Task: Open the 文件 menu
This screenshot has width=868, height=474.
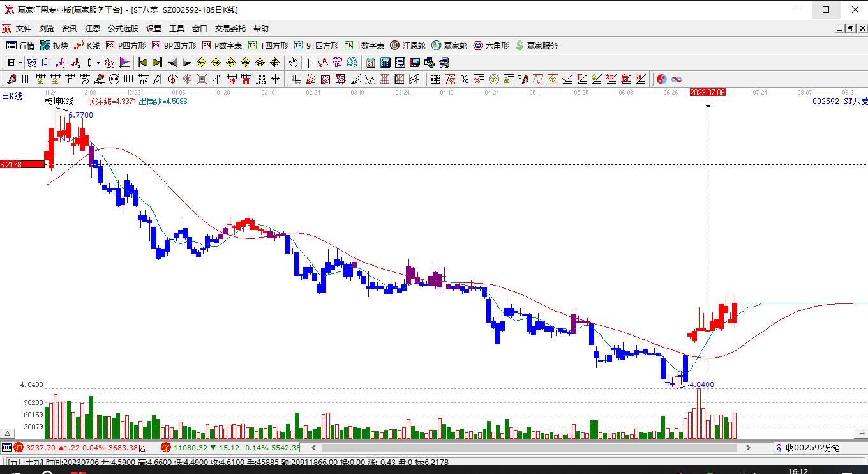Action: point(24,29)
